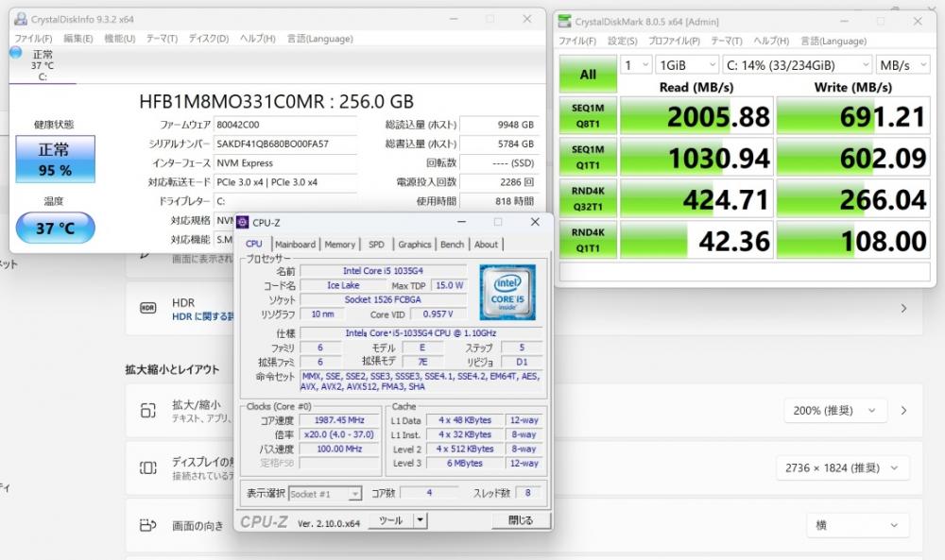This screenshot has width=945, height=560.
Task: Click the Intel Core i5 logo in CPU-Z
Action: (x=507, y=292)
